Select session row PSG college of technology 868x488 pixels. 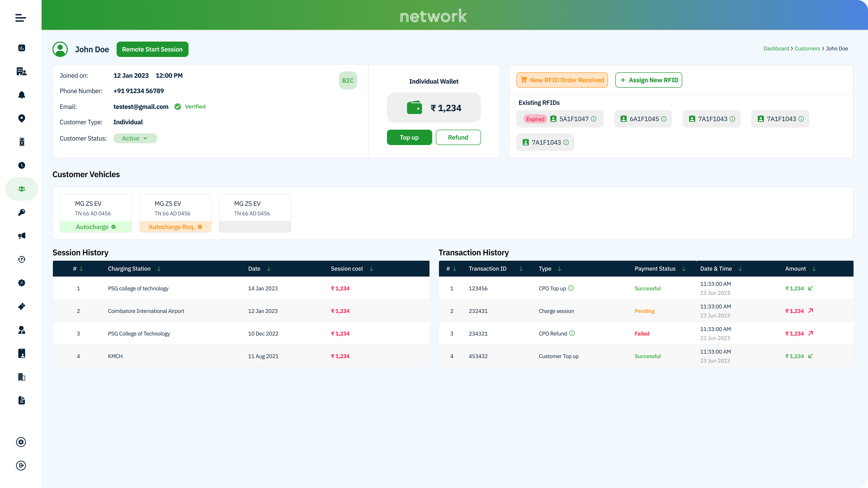(x=241, y=288)
